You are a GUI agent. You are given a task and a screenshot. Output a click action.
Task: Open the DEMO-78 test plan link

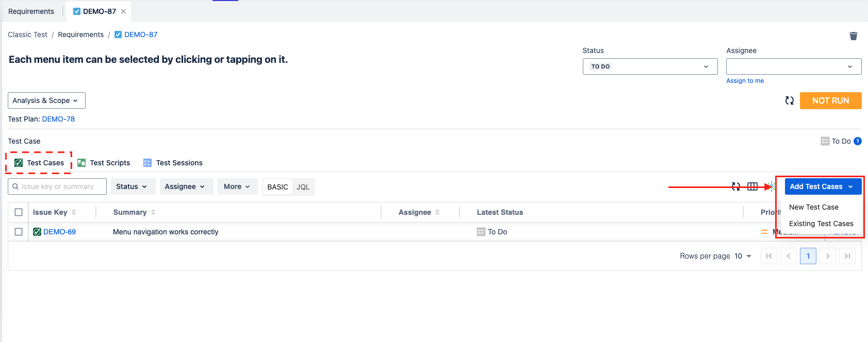click(x=58, y=119)
